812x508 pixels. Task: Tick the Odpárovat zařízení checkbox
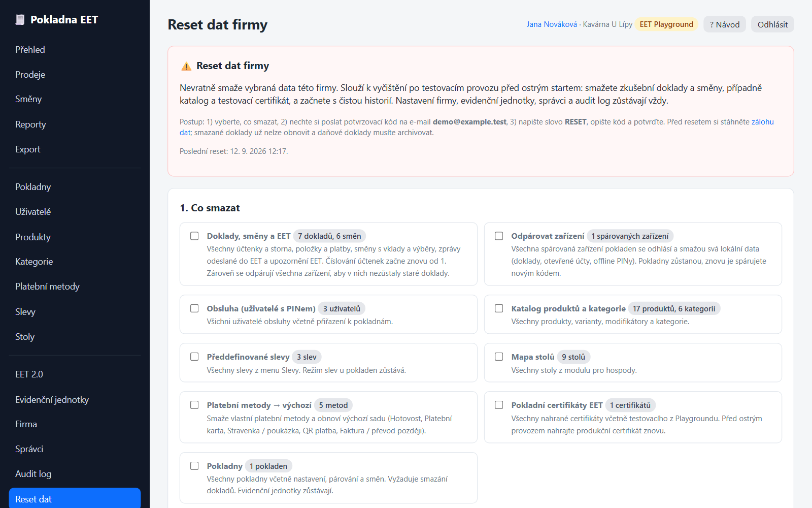pyautogui.click(x=499, y=236)
